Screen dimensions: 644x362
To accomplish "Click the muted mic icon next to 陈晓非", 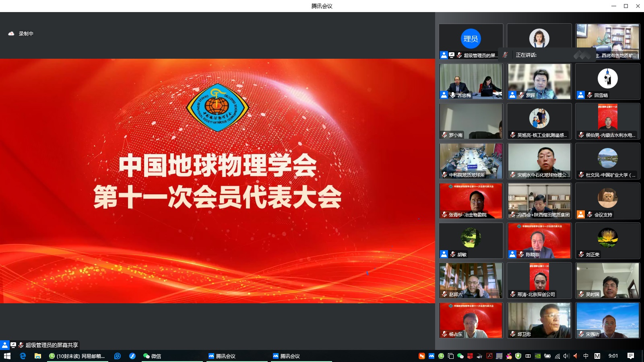I will pos(521,254).
